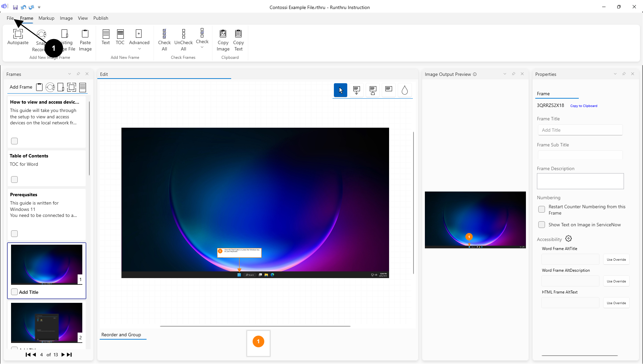Open the Check dropdown arrow

tap(202, 47)
